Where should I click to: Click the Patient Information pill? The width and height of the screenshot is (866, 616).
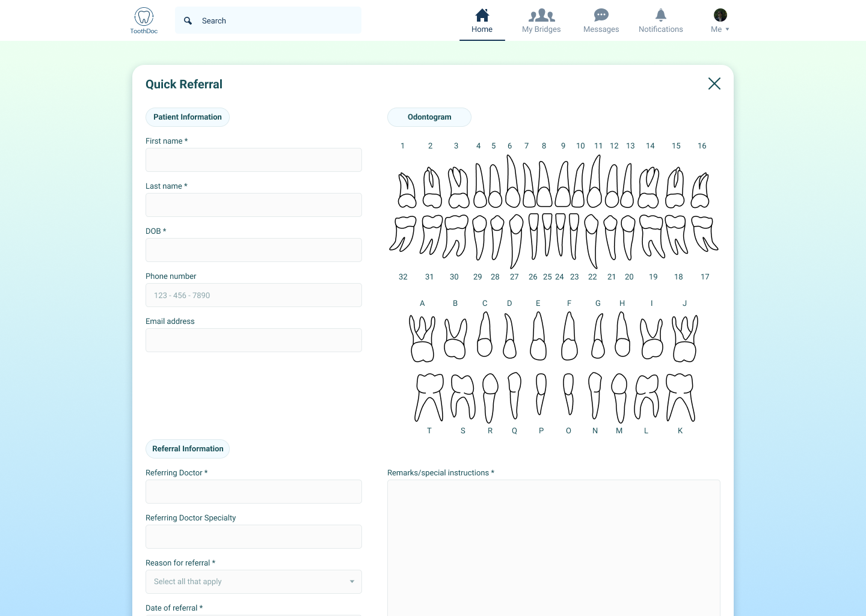point(188,117)
